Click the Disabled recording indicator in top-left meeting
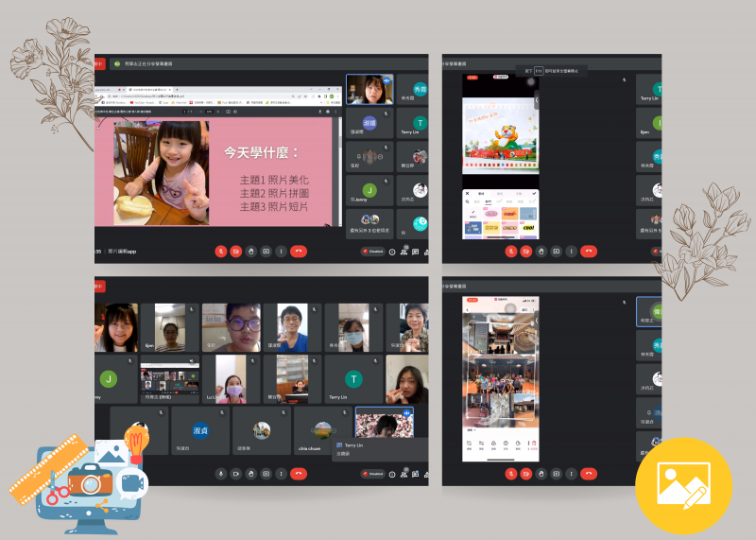 372,252
